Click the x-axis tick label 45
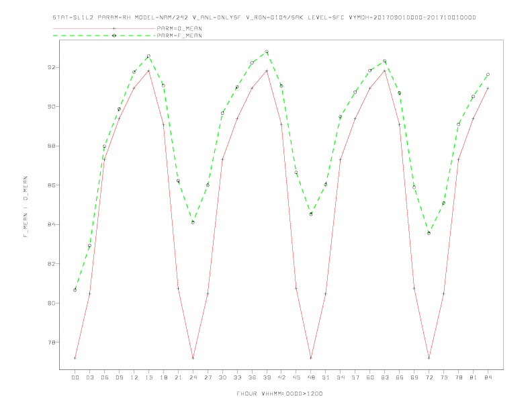The height and width of the screenshot is (411, 532). click(x=296, y=377)
